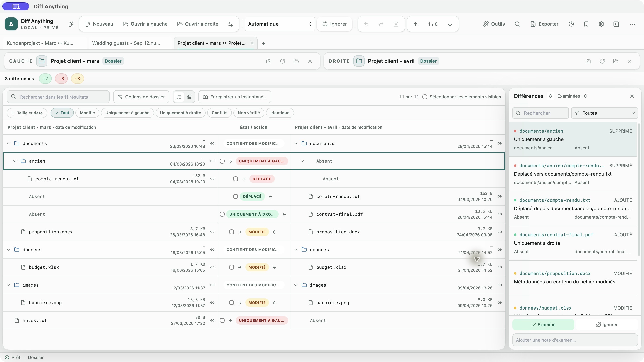Switch to tree view layout icon
Screen dimensions: 644x362
click(179, 97)
